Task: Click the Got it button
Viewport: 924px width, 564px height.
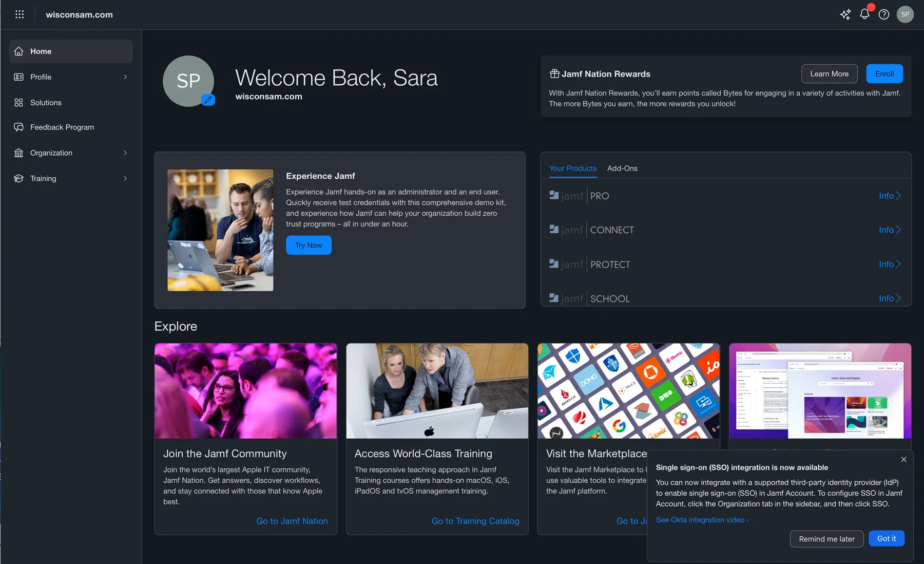Action: pos(887,538)
